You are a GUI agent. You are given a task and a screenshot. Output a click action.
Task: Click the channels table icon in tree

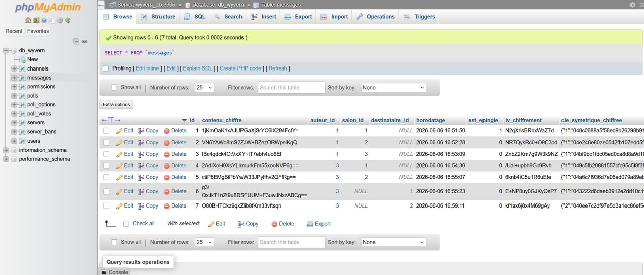pos(22,68)
